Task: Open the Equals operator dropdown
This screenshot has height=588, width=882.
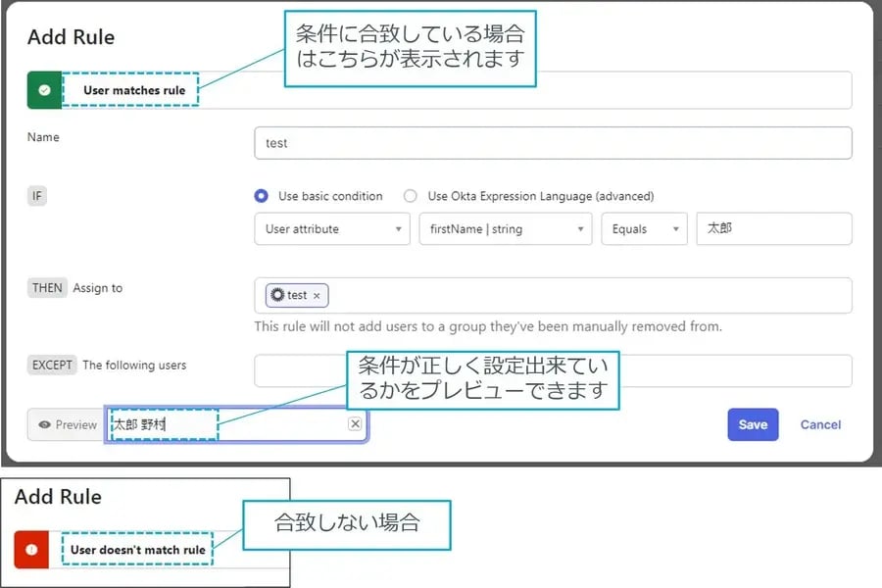Action: [644, 229]
